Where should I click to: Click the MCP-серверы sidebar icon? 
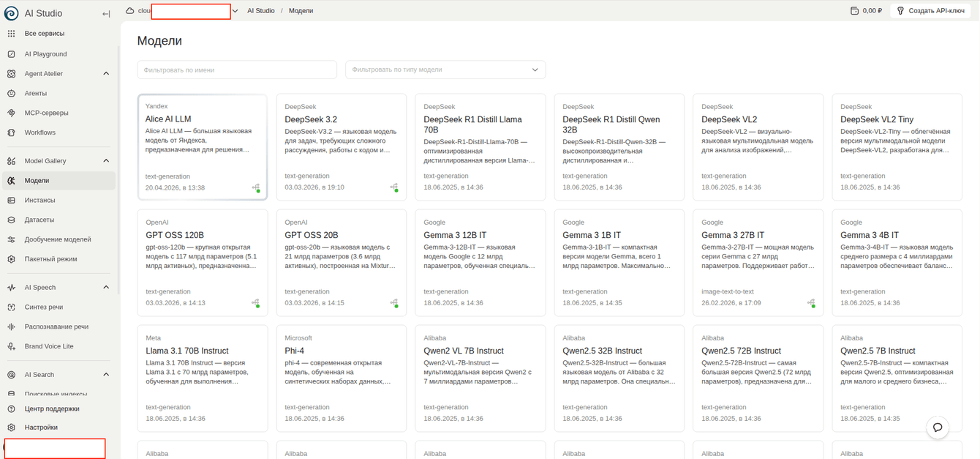11,113
